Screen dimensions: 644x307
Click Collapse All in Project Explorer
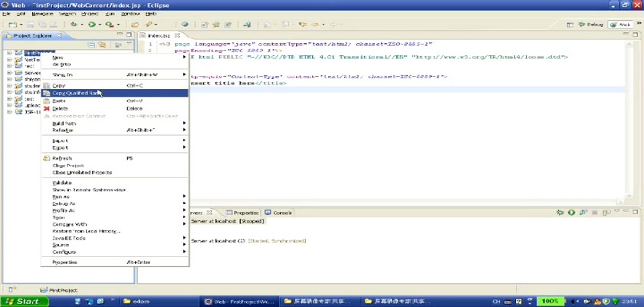91,46
